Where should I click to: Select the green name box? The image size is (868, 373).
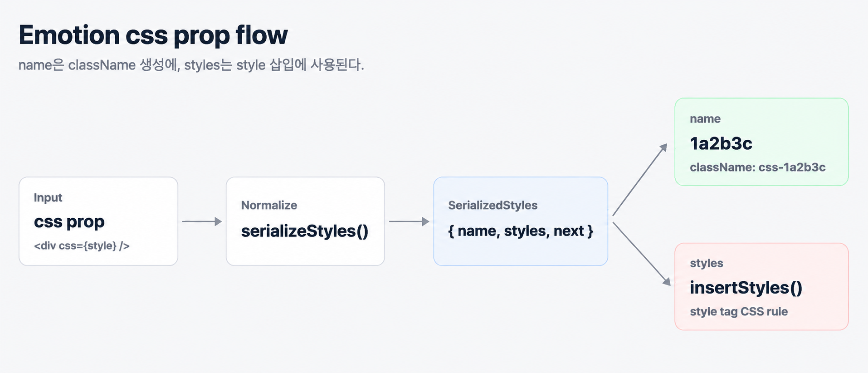pos(761,142)
